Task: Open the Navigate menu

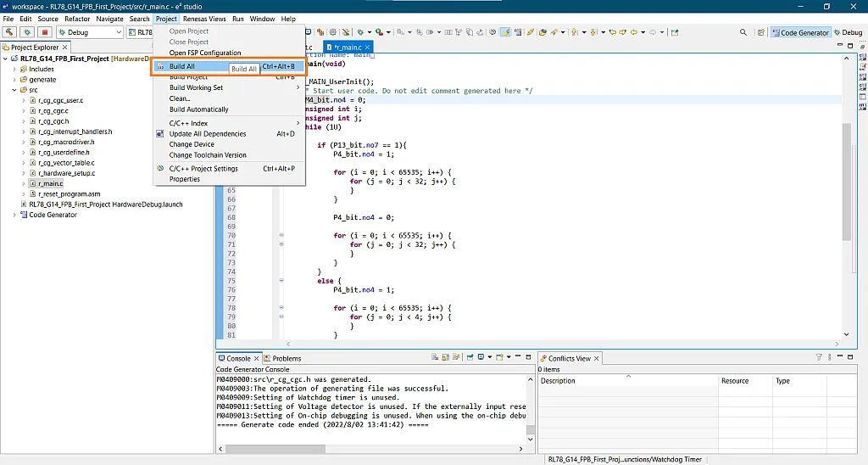Action: [x=109, y=19]
